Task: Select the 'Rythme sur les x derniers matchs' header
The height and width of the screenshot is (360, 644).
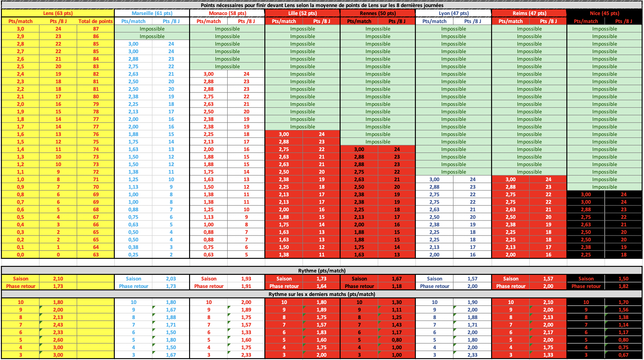Action: point(322,294)
